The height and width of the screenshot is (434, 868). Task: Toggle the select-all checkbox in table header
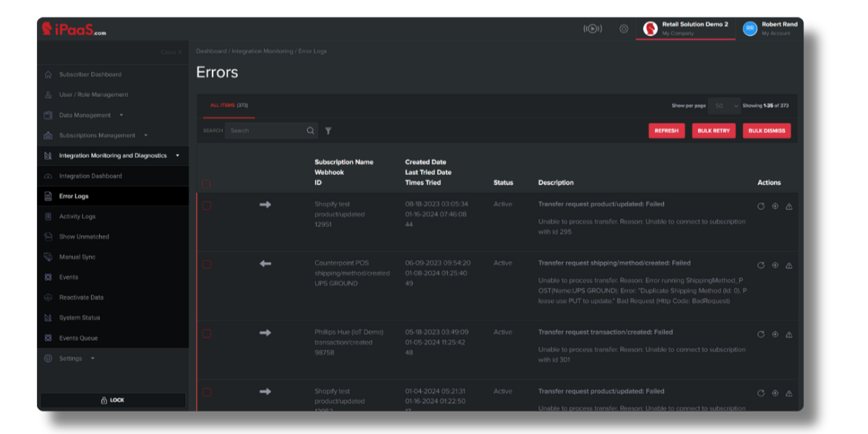(206, 184)
